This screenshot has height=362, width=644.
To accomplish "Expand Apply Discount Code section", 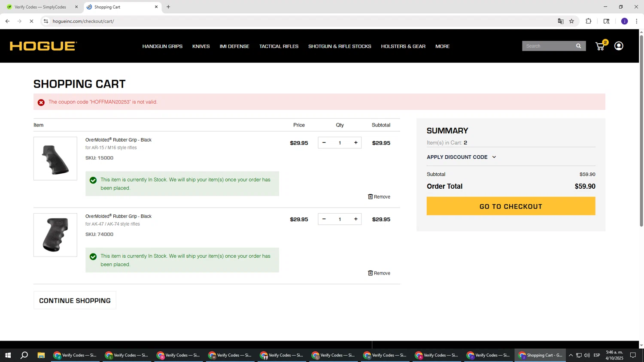I will (x=462, y=157).
